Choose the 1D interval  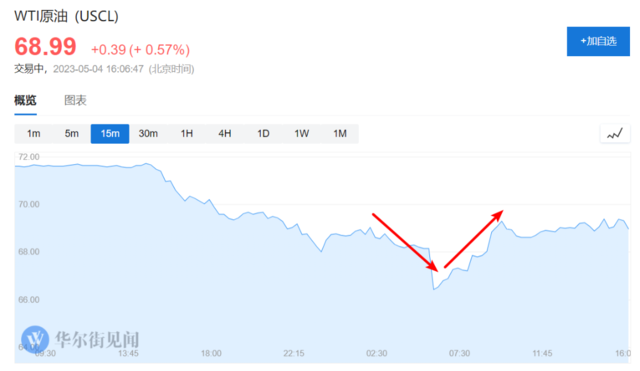[263, 133]
